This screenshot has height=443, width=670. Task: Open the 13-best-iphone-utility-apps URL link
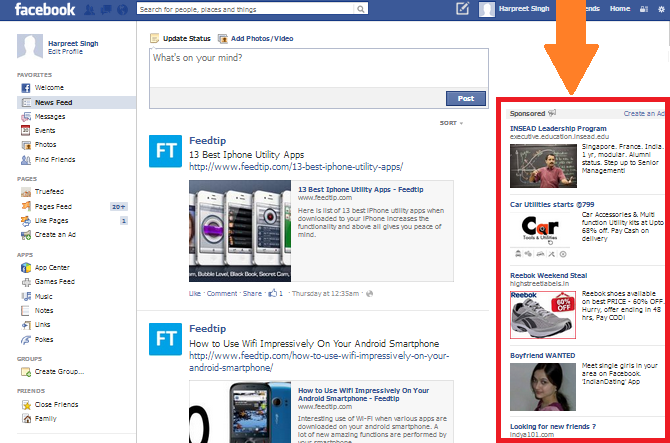pyautogui.click(x=296, y=167)
